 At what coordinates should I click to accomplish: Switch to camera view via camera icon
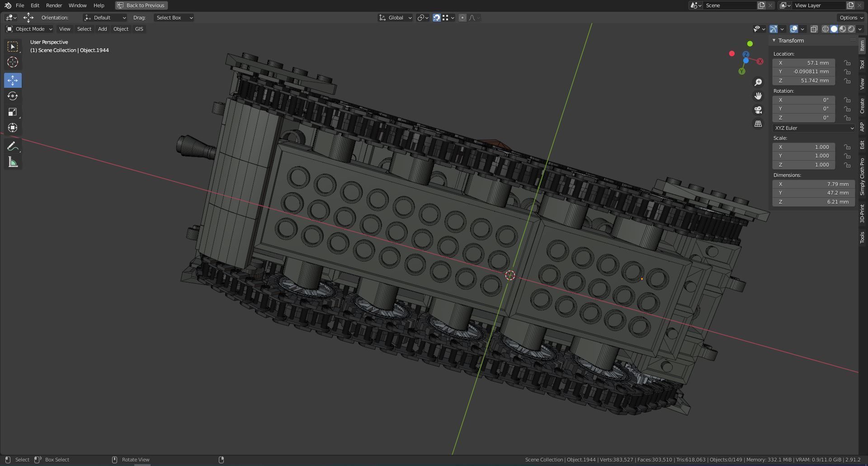click(759, 109)
